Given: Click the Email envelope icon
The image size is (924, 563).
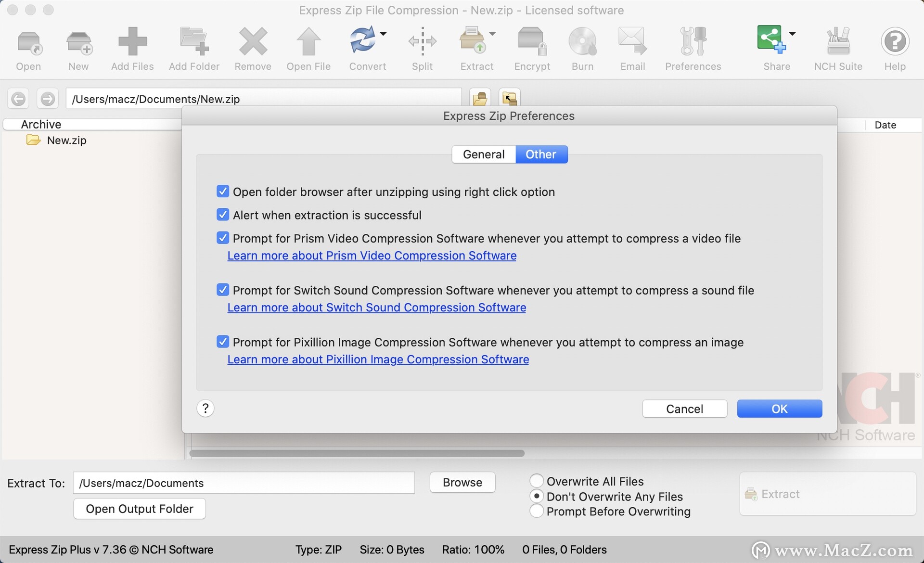Looking at the screenshot, I should point(632,41).
